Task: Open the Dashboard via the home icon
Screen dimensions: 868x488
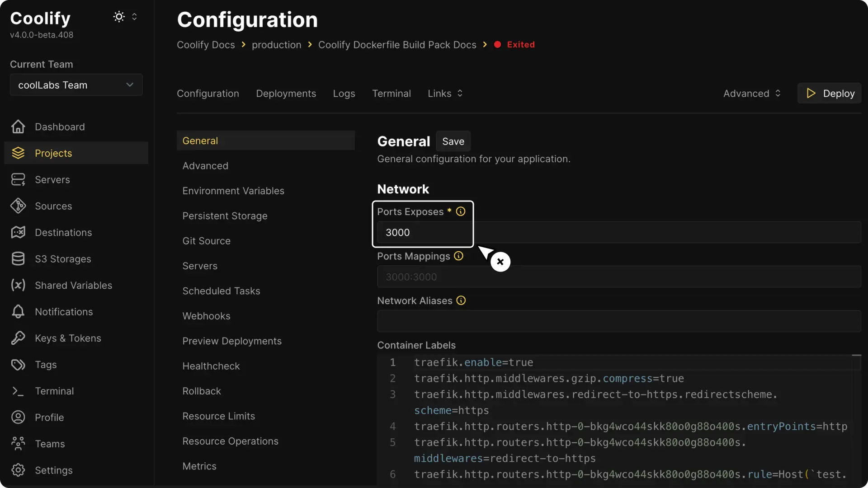Action: click(x=17, y=127)
